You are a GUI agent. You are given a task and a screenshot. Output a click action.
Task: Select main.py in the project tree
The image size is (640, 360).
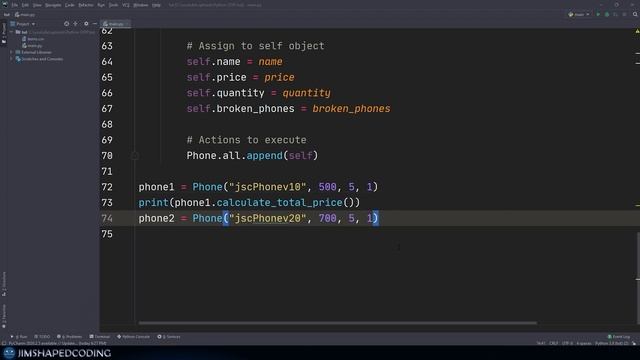(33, 45)
